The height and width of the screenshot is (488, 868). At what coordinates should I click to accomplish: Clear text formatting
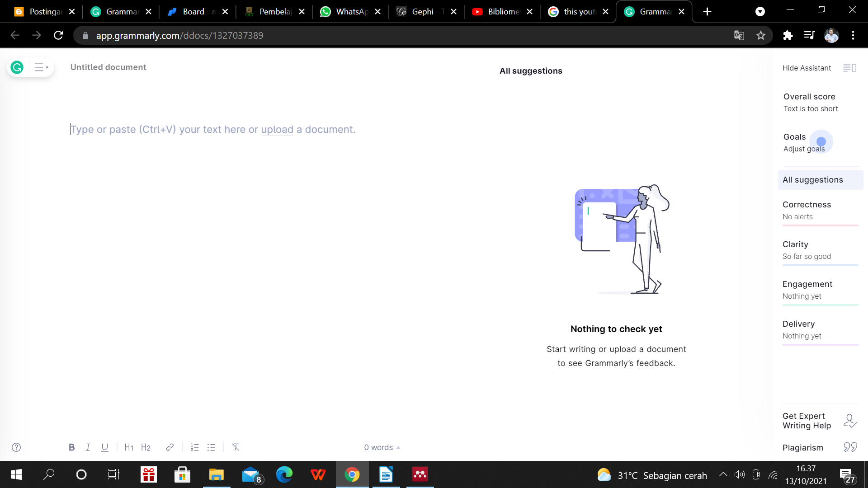point(236,447)
